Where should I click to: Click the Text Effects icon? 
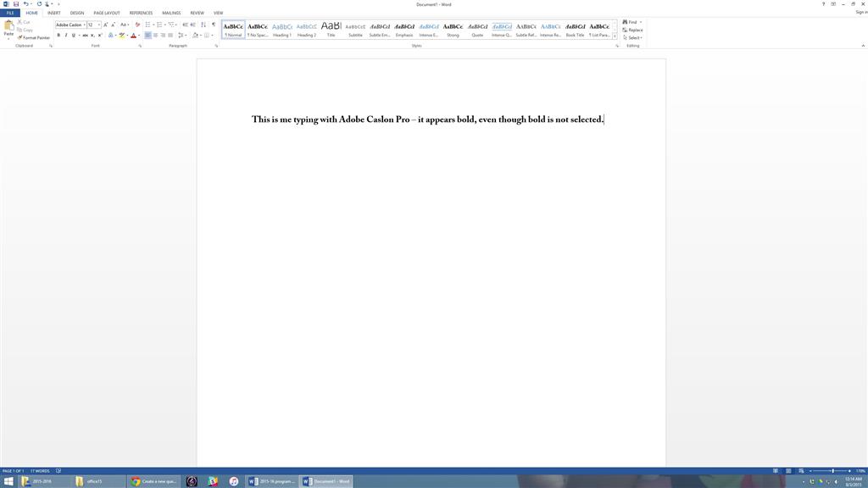[111, 35]
